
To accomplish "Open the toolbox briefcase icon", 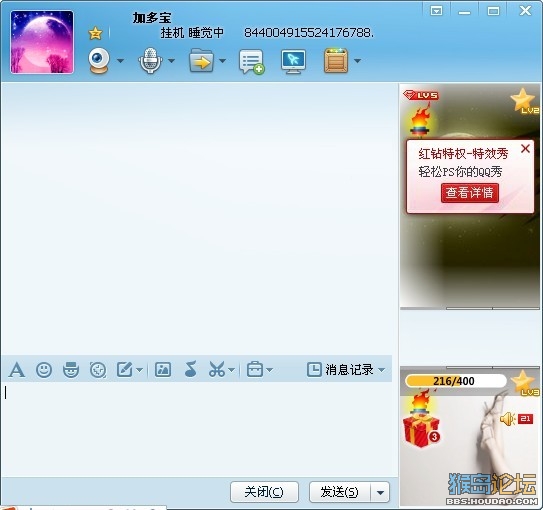I will (255, 369).
